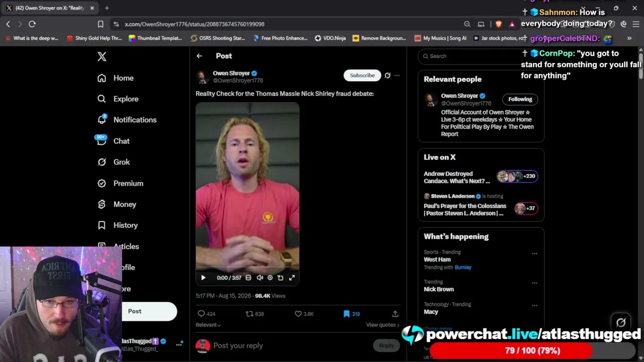Click the Explore magnifier icon
This screenshot has width=644, height=362.
102,99
